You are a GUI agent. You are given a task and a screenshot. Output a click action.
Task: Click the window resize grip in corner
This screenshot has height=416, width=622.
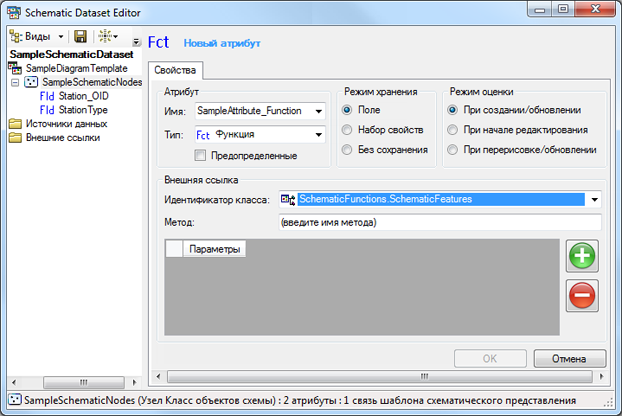point(609,403)
